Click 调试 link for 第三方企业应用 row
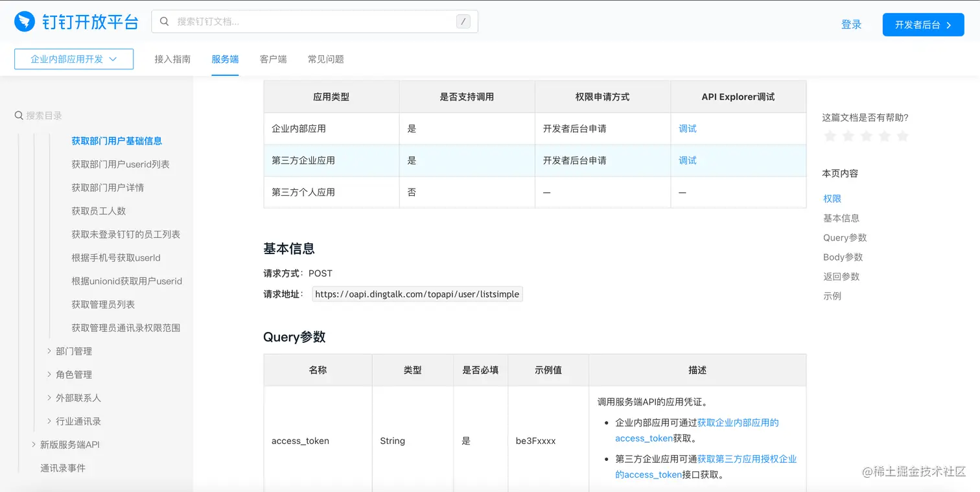Screen dimensions: 980x492 688,160
